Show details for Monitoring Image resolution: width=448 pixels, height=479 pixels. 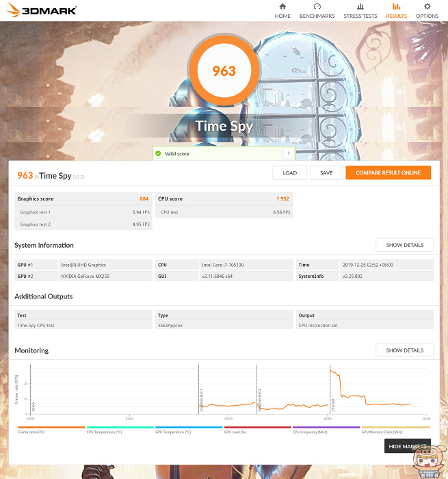click(x=405, y=350)
